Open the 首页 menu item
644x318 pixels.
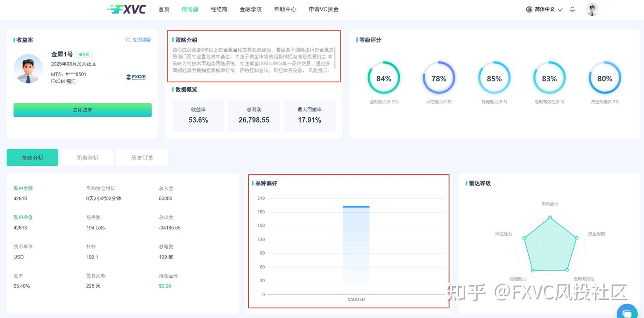[163, 9]
